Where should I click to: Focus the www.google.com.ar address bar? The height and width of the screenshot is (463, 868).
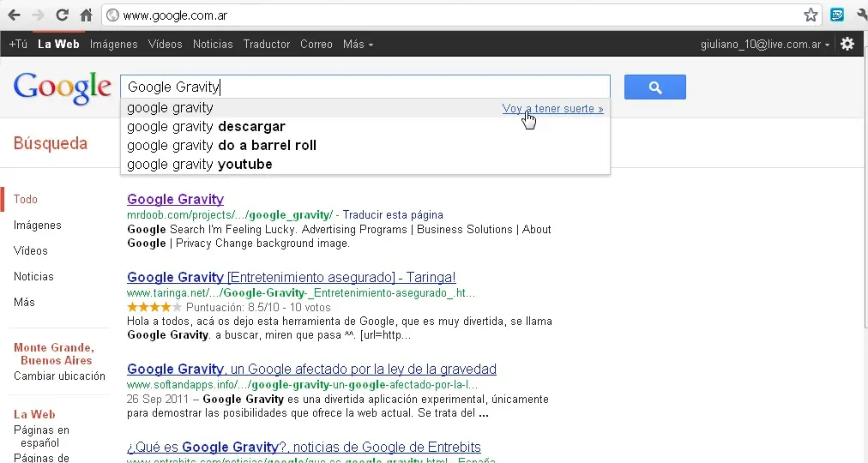[460, 15]
